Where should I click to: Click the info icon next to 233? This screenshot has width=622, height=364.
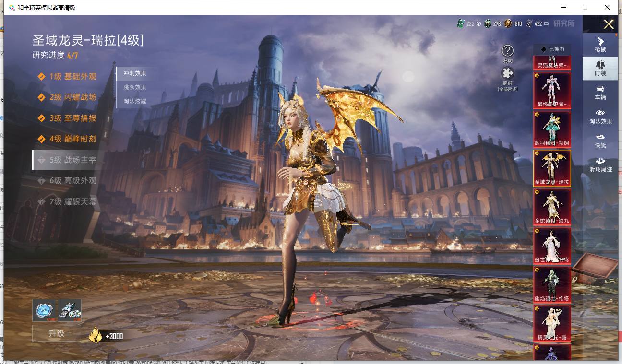(x=478, y=23)
